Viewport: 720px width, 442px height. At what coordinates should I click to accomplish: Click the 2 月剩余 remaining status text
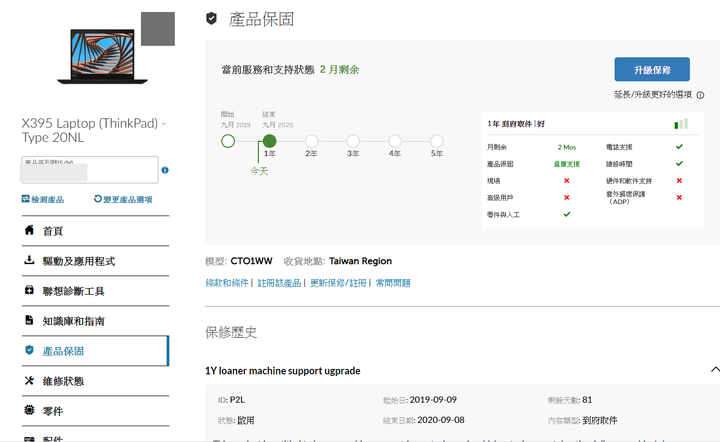pyautogui.click(x=339, y=70)
